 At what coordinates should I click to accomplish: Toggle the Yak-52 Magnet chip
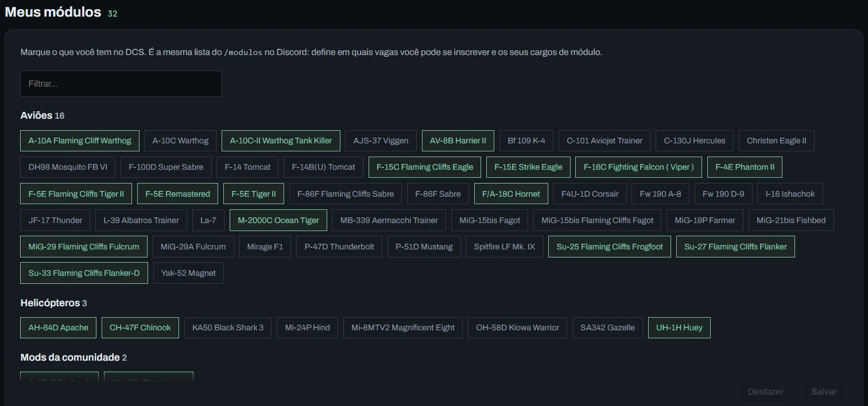(188, 273)
